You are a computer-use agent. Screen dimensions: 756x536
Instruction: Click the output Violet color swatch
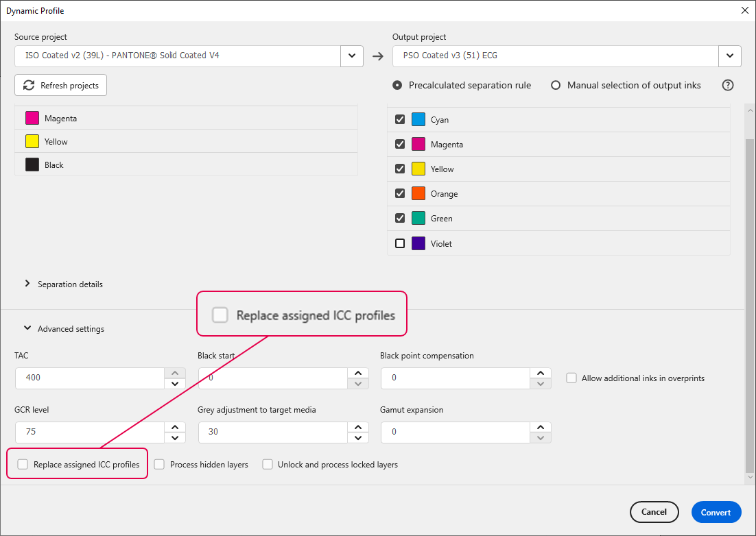(x=418, y=243)
